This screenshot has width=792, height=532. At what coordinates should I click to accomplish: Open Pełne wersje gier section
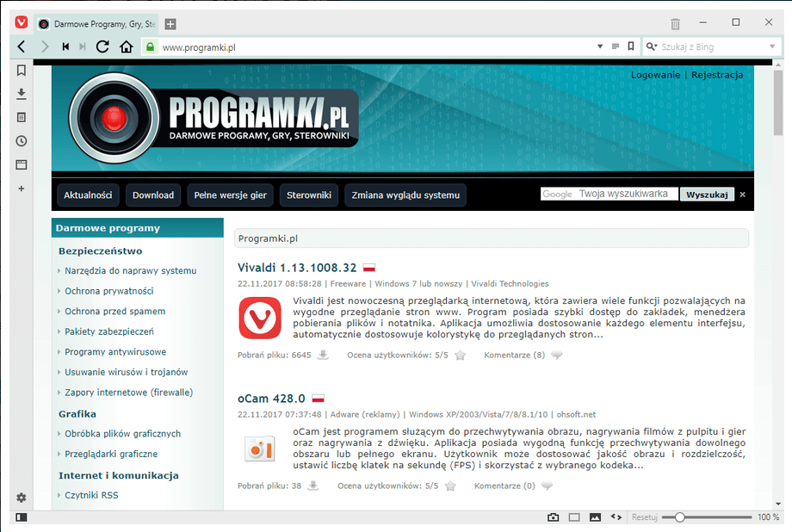231,195
